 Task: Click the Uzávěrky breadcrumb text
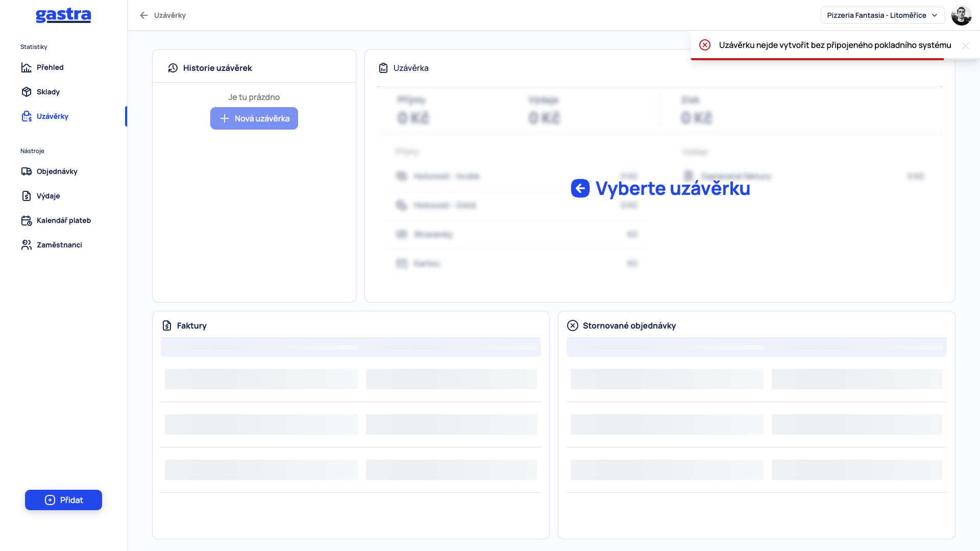coord(170,15)
